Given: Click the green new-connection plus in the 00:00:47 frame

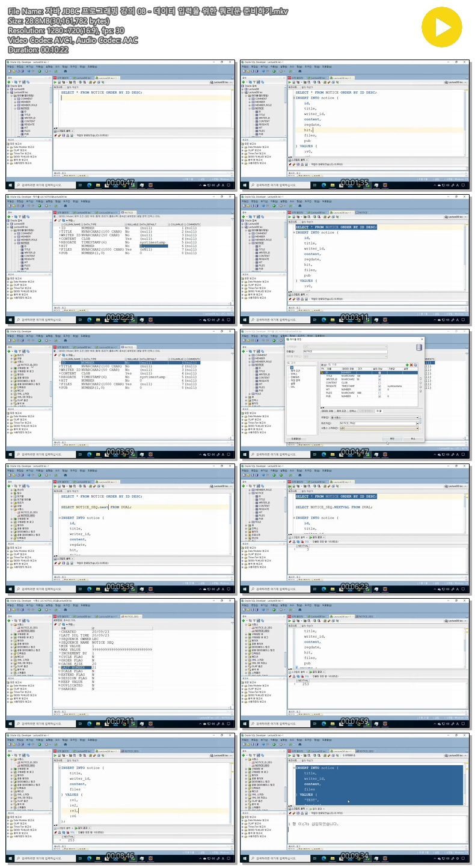Looking at the screenshot, I should point(8,82).
